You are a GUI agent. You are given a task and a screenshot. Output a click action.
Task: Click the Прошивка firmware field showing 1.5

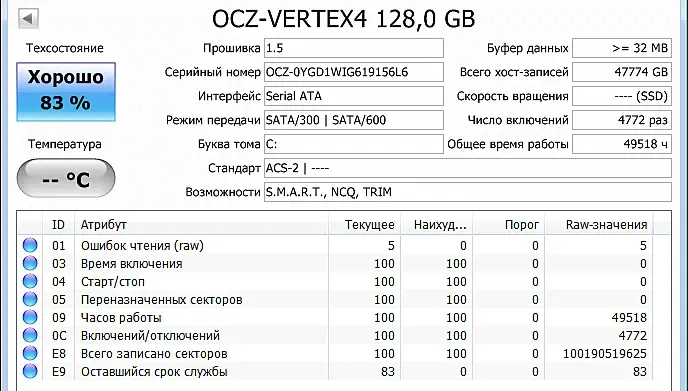(x=354, y=48)
